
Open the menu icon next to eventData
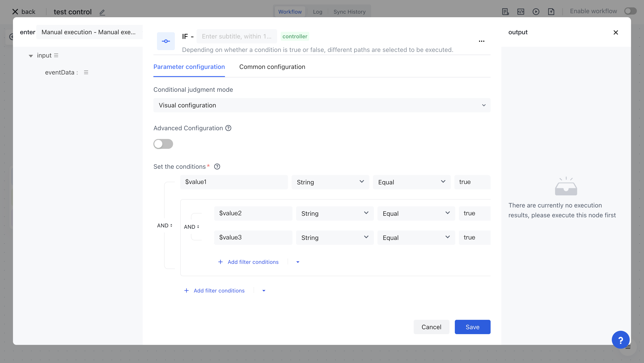pos(86,73)
